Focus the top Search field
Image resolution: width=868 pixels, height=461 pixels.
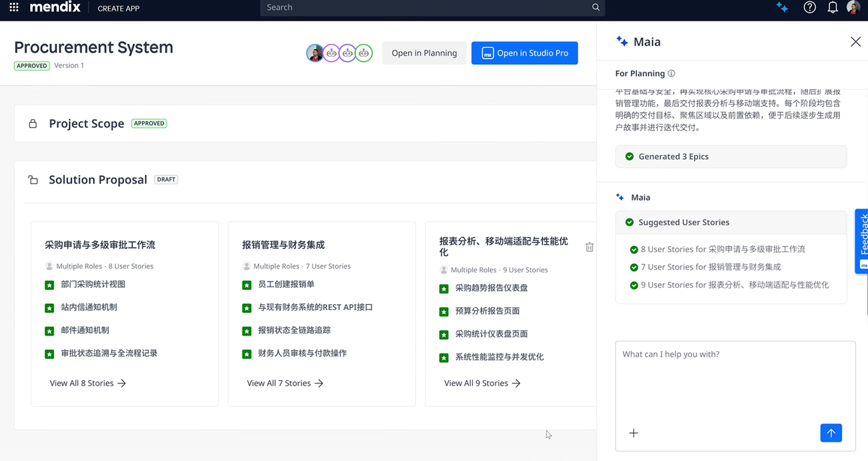432,7
